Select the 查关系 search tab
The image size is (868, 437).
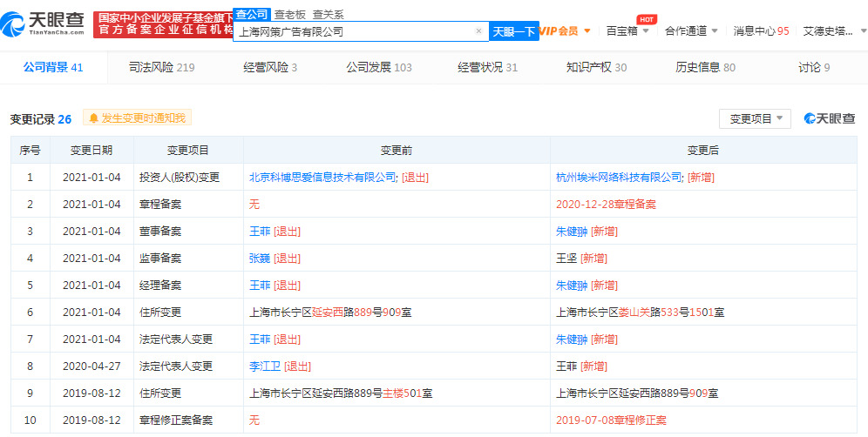(328, 15)
